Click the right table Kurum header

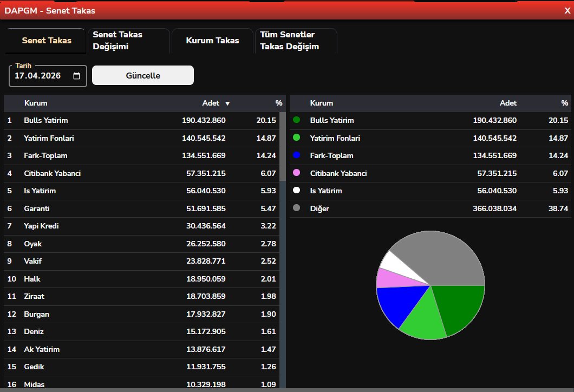point(322,103)
